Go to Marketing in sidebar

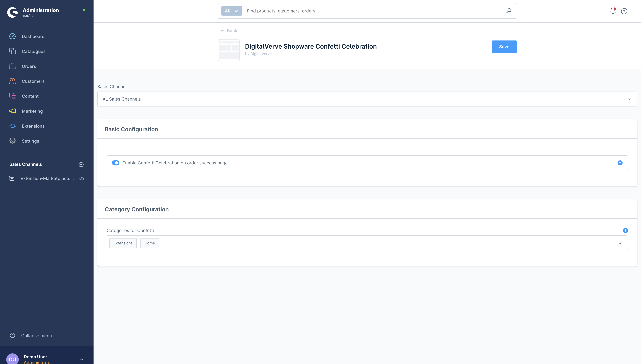[x=32, y=111]
